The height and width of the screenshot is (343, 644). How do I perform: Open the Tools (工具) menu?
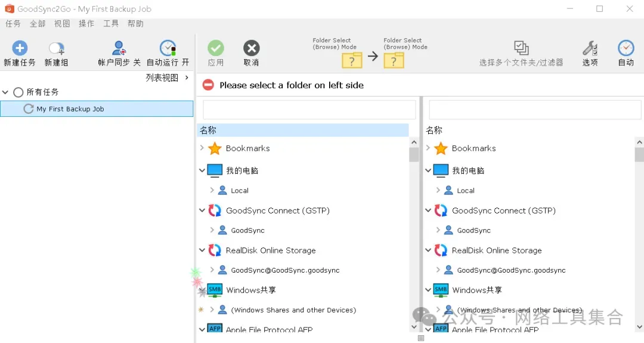111,23
